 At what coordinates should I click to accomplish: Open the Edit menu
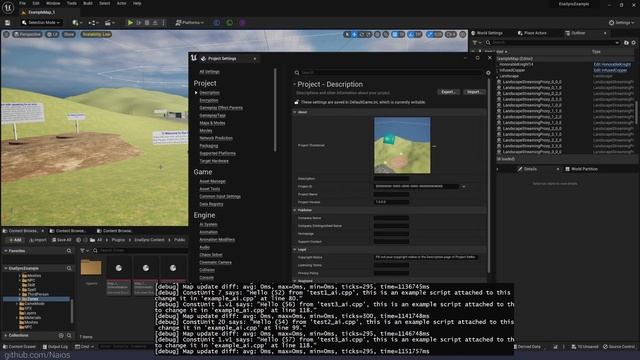click(36, 3)
